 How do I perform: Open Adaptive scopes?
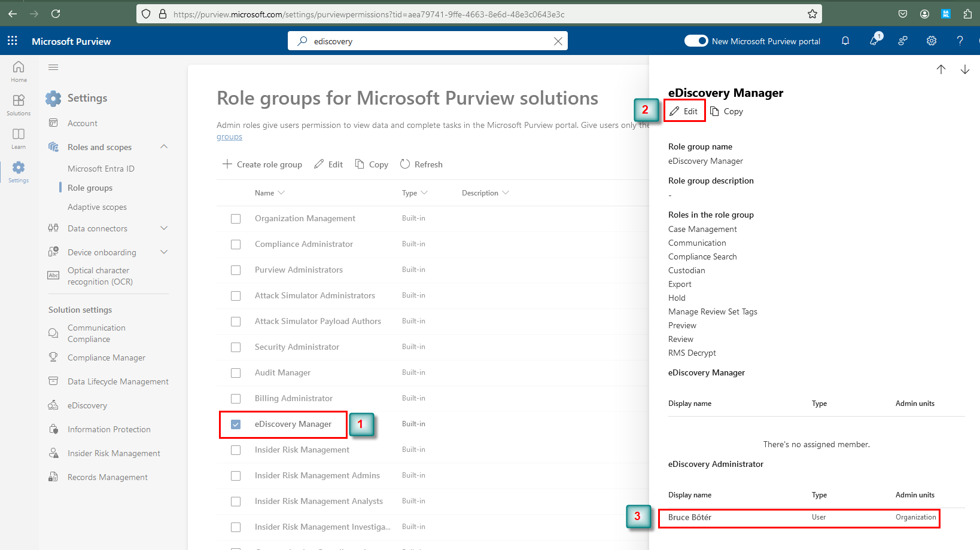coord(97,207)
